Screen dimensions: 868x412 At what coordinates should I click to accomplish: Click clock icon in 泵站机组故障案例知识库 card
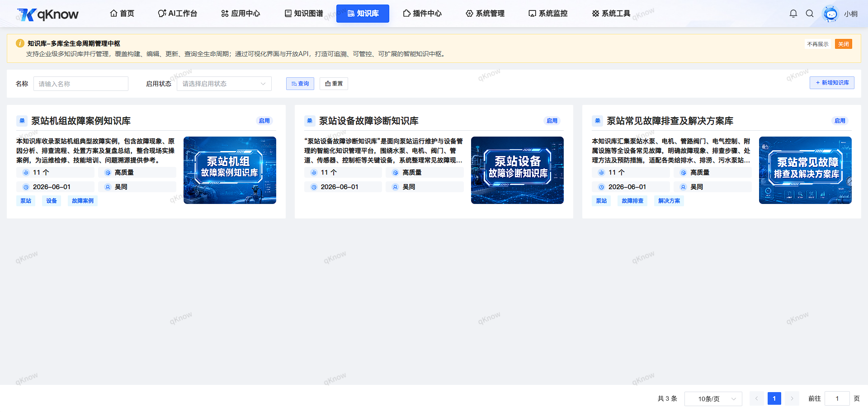(26, 187)
